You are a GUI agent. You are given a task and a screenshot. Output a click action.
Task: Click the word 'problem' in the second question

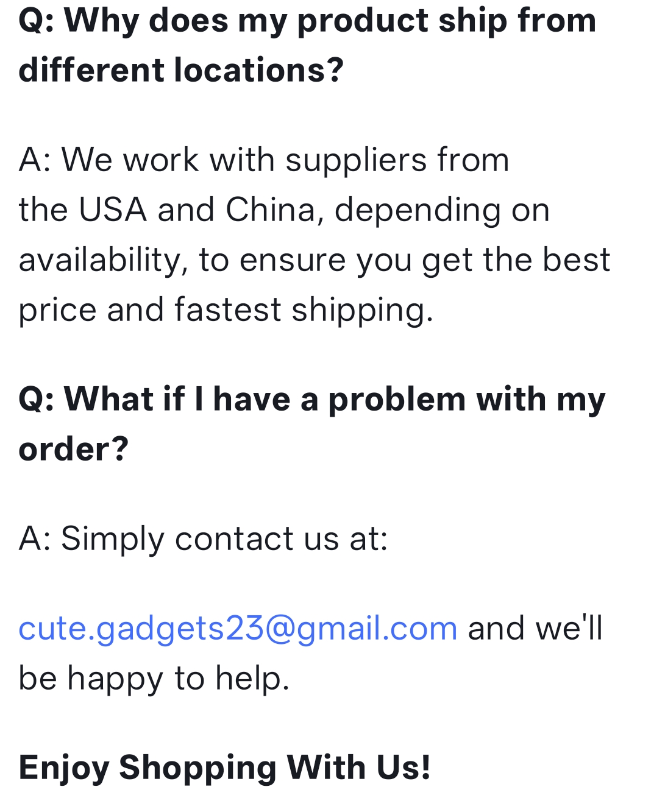pyautogui.click(x=397, y=400)
